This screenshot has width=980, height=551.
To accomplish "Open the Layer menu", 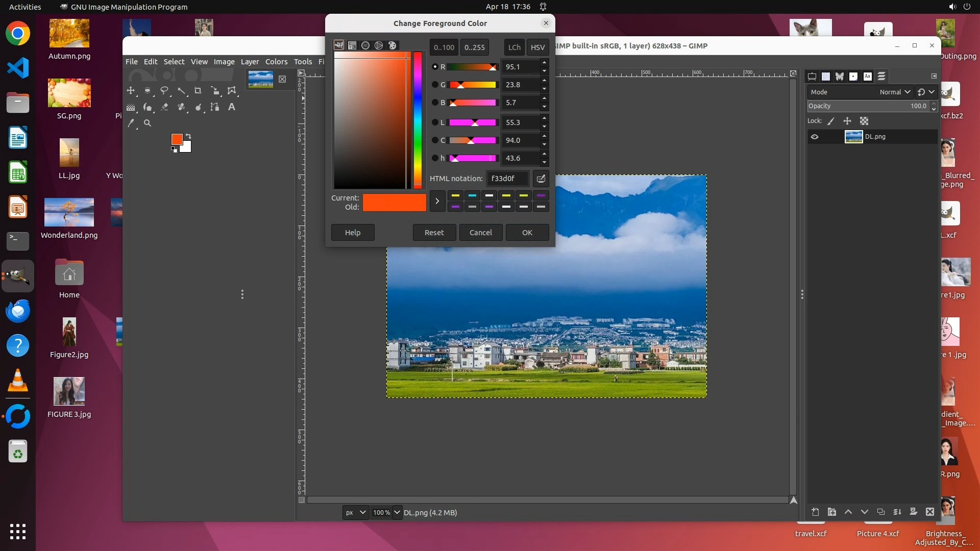I will click(250, 62).
